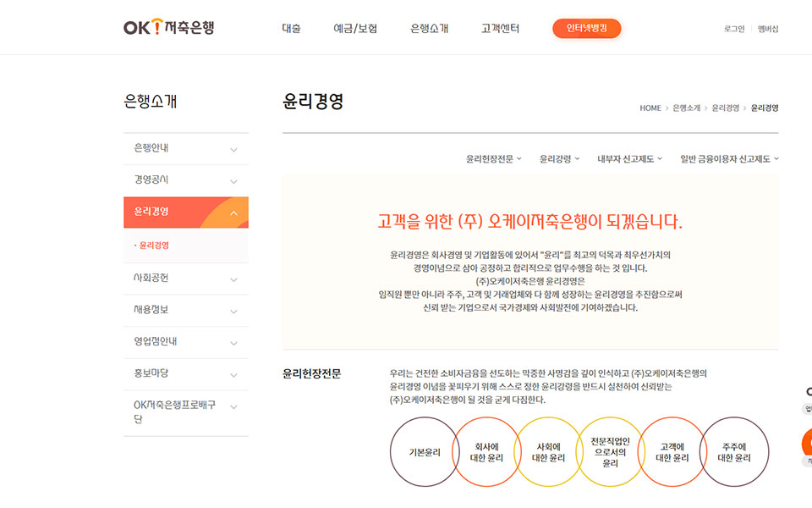Click the OK저축은행 logo
The width and height of the screenshot is (812, 508).
click(x=168, y=28)
